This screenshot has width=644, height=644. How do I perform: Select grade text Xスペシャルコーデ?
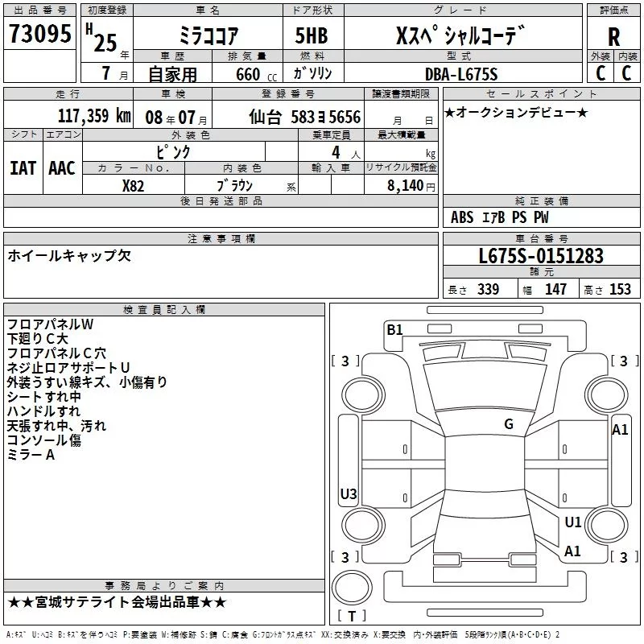point(460,35)
